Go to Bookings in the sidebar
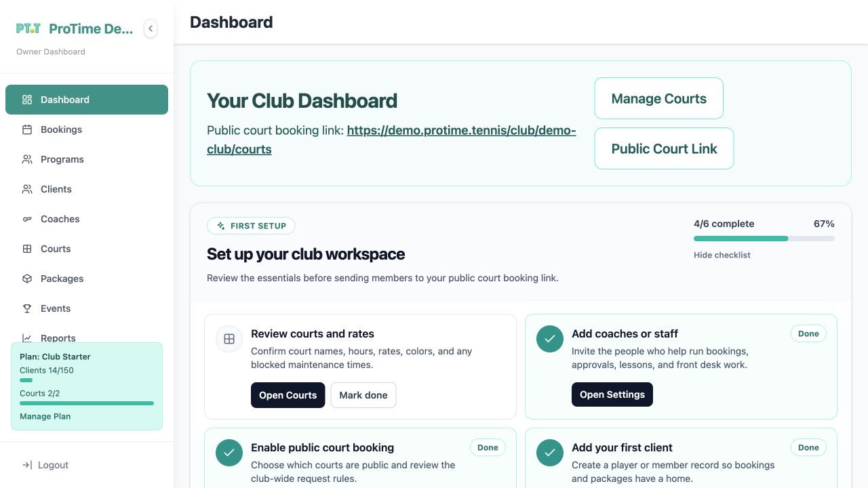This screenshot has height=488, width=868. (87, 129)
